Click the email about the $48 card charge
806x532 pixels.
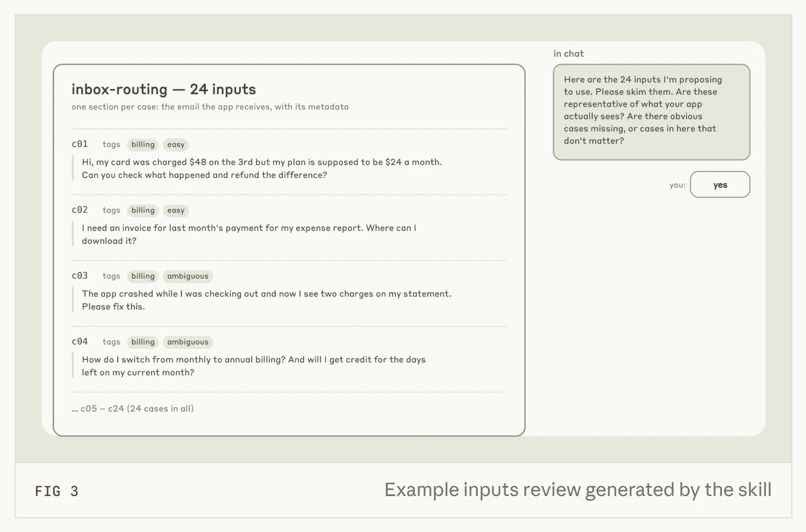click(262, 168)
